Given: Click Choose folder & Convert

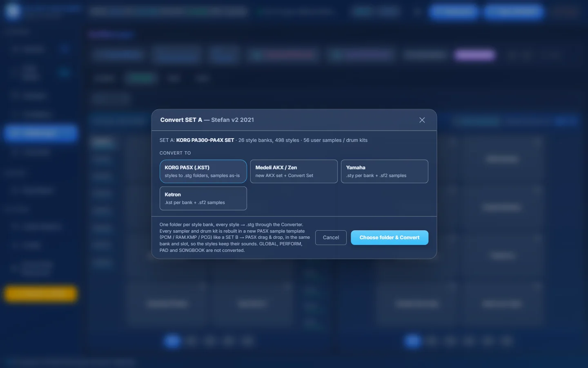Looking at the screenshot, I should point(390,238).
